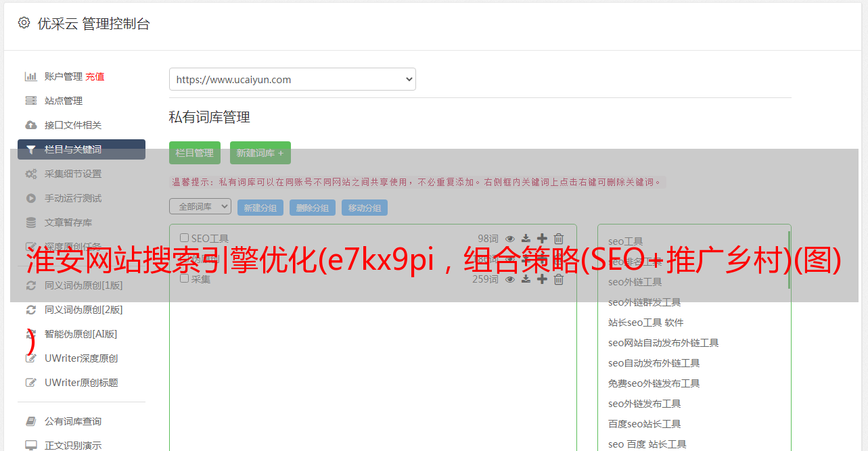
Task: Click the 新建分组 button
Action: 260,208
